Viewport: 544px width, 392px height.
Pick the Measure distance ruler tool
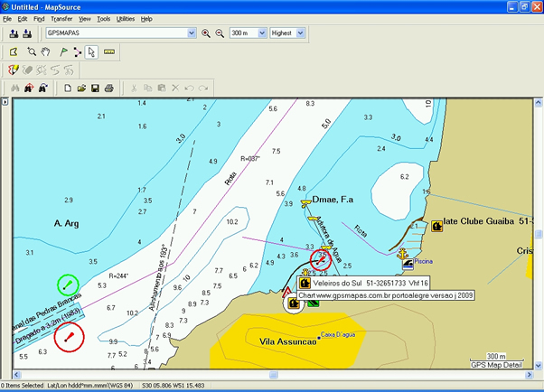click(109, 51)
